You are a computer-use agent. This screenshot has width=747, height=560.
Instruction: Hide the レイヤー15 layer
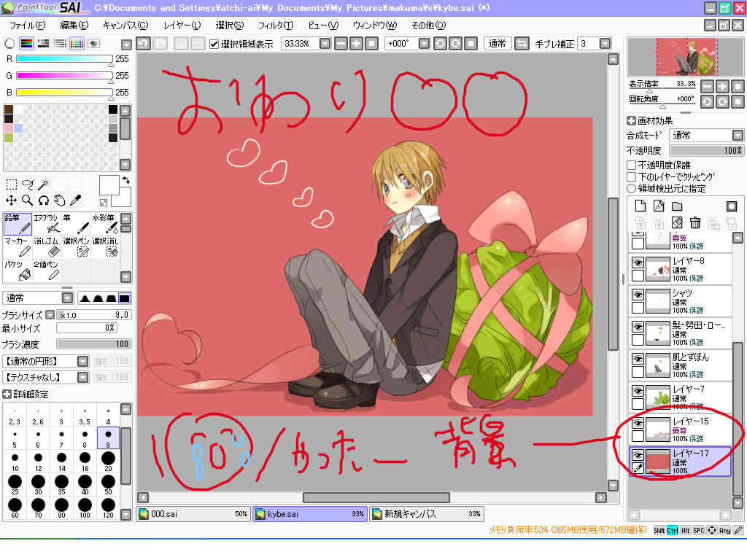[x=638, y=423]
